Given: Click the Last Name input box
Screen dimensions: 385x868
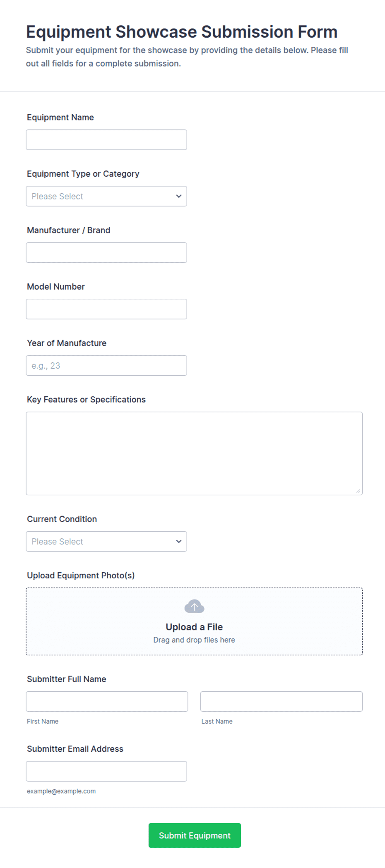Looking at the screenshot, I should (x=282, y=702).
